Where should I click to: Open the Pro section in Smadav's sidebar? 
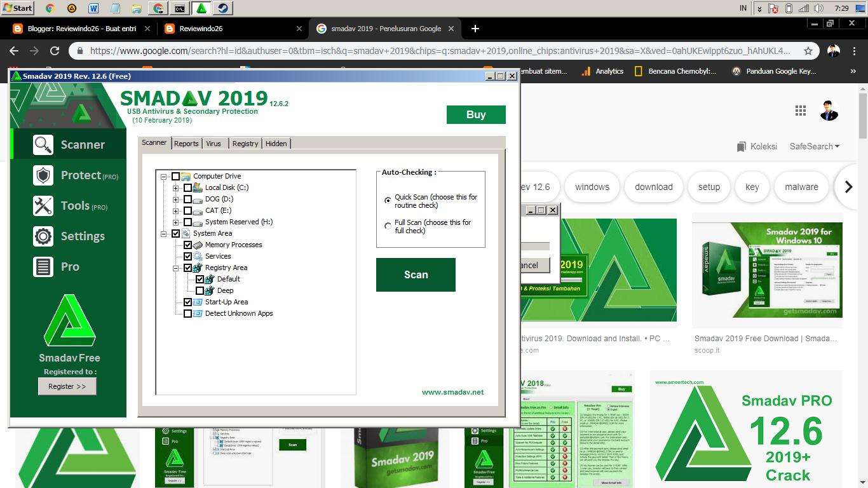coord(69,267)
